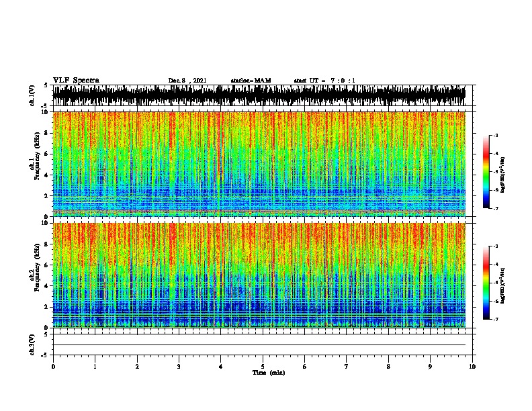Click the ch.2 log(PSD) color scale bar

486,283
